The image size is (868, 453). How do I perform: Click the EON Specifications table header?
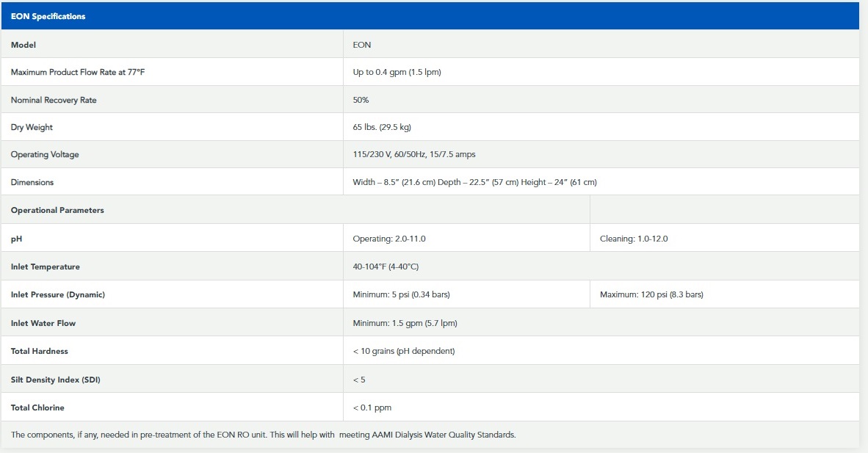pyautogui.click(x=48, y=16)
